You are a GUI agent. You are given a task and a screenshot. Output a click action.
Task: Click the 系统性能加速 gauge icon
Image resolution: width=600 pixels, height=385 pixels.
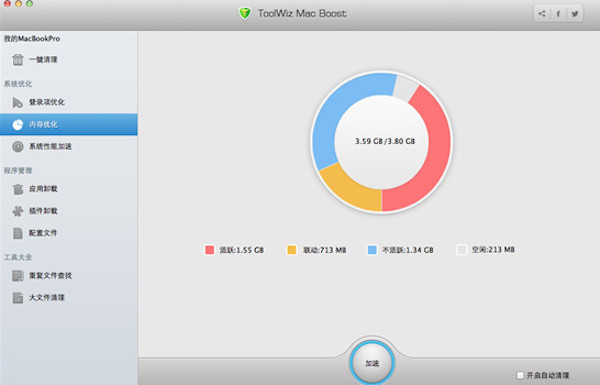point(18,146)
